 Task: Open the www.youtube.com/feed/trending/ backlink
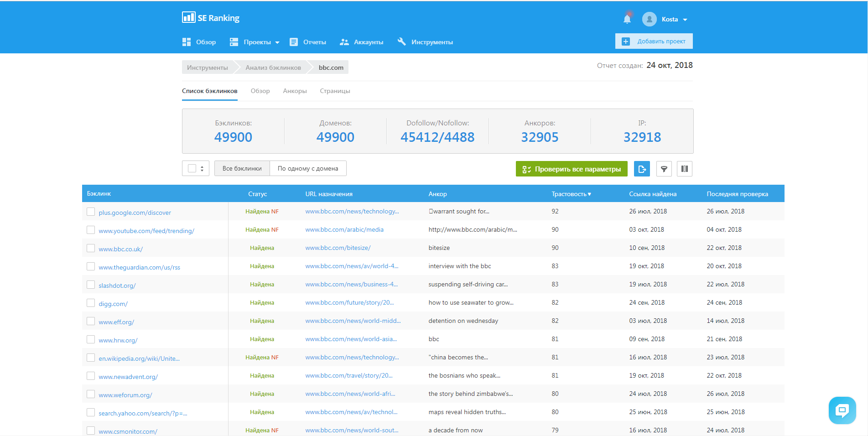point(146,231)
